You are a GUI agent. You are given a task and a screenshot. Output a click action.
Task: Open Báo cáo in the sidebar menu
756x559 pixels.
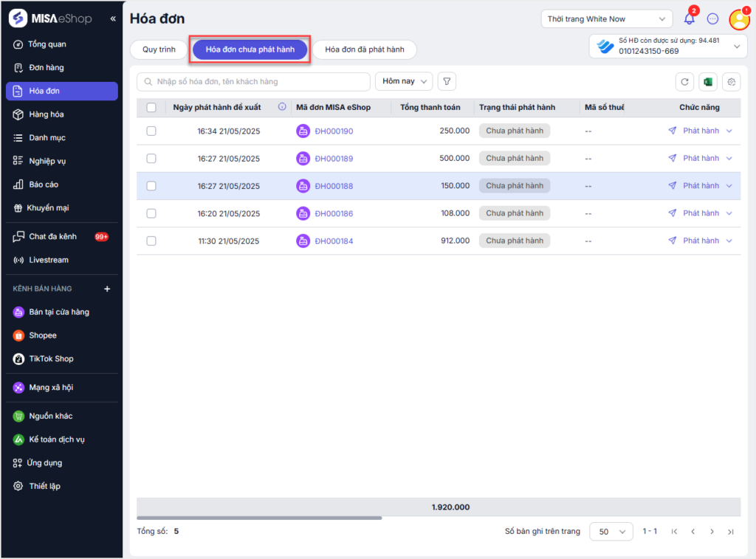coord(44,185)
